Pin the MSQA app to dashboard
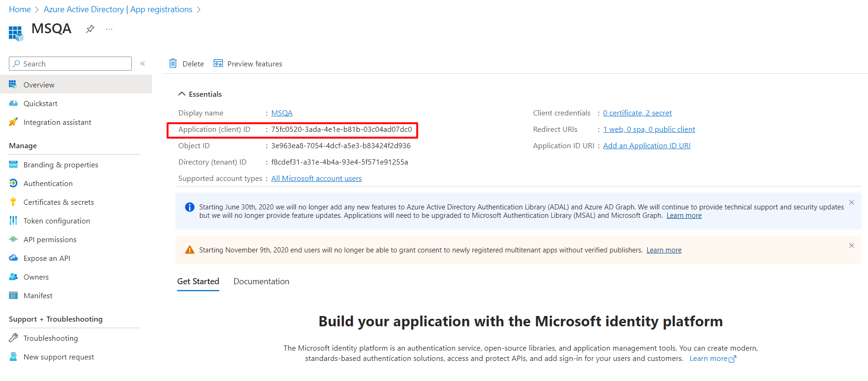The height and width of the screenshot is (381, 868). click(x=90, y=29)
